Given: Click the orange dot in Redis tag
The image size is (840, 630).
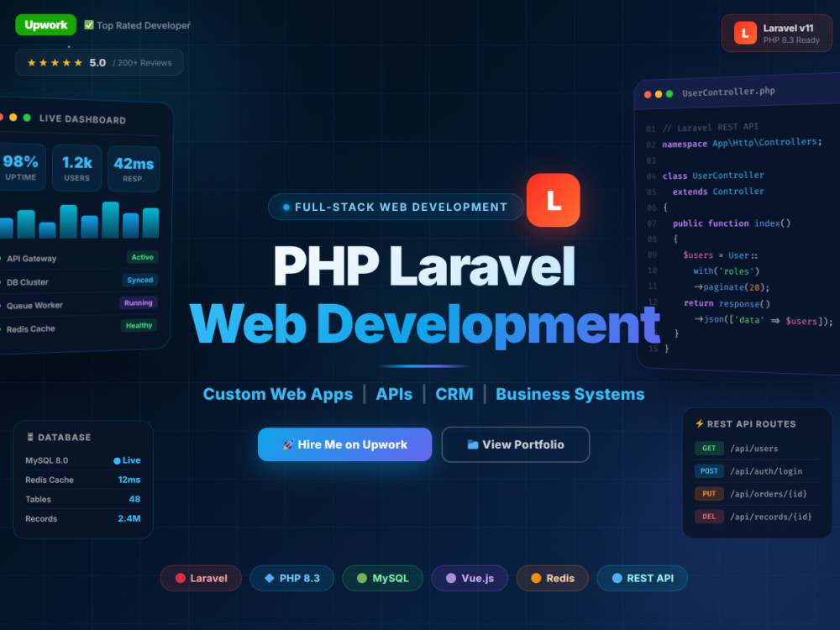Looking at the screenshot, I should click(x=536, y=578).
